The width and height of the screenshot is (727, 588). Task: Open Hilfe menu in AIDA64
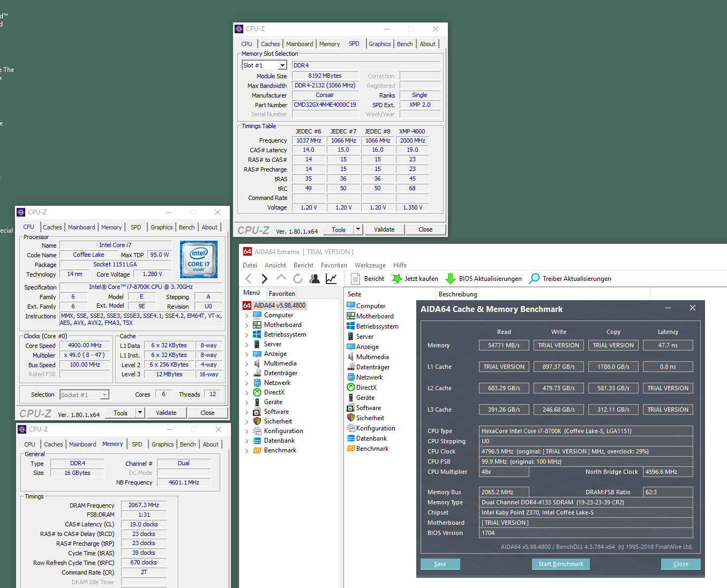[x=400, y=265]
